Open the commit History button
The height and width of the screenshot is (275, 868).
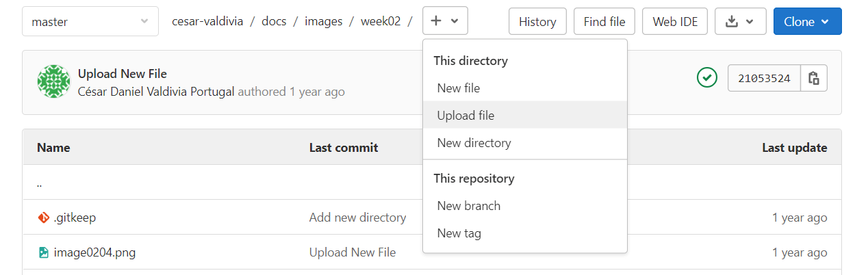[x=537, y=22]
